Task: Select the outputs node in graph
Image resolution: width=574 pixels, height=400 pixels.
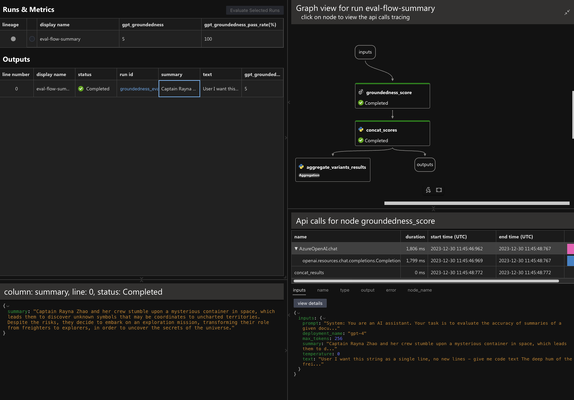Action: [x=425, y=165]
